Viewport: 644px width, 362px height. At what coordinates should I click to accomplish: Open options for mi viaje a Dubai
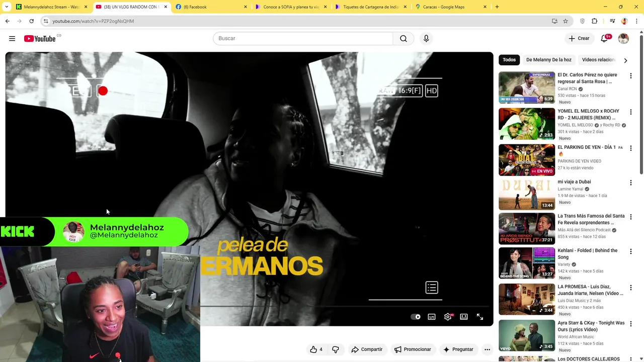(630, 183)
